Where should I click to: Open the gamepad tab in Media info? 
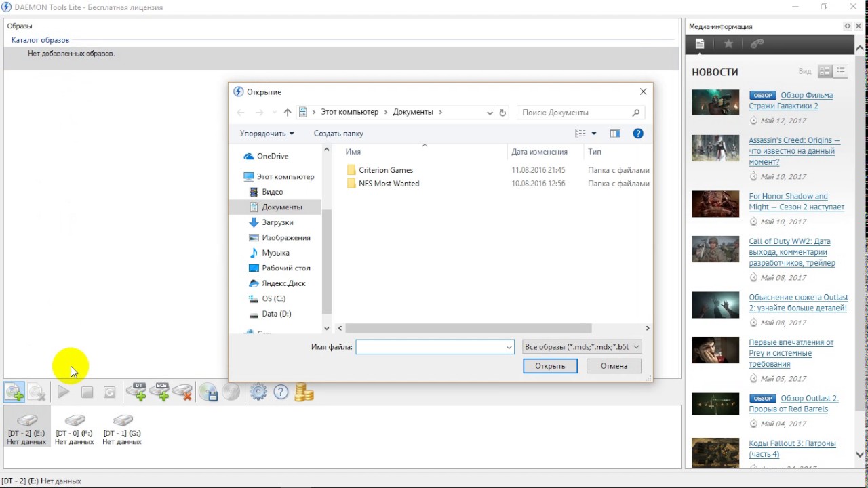coord(757,43)
